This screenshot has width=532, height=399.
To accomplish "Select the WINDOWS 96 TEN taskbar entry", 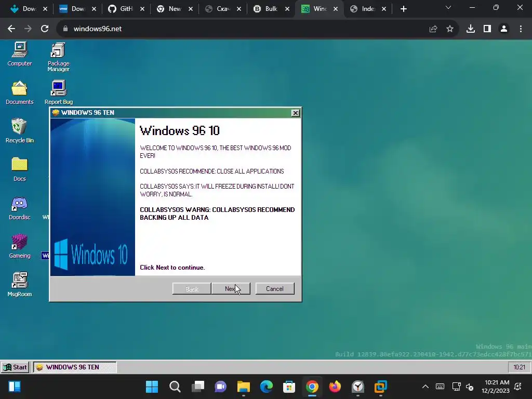I will pos(75,367).
